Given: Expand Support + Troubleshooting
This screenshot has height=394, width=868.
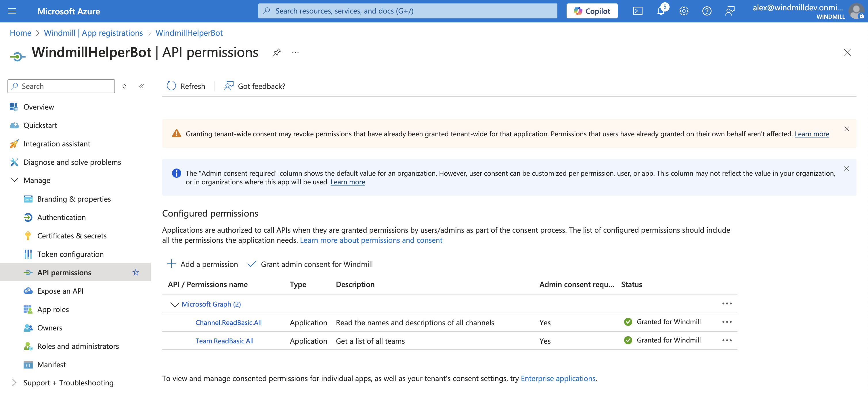Looking at the screenshot, I should 14,382.
